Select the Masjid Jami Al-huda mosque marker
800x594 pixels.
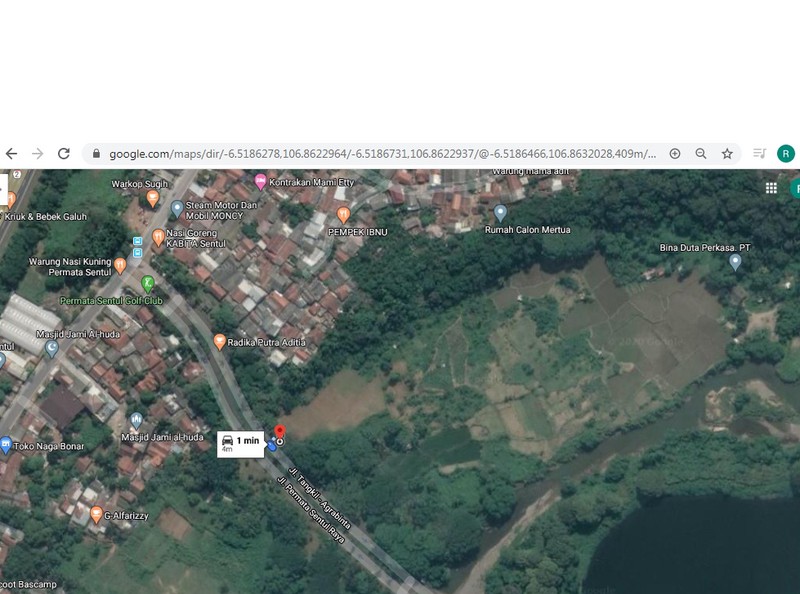[52, 349]
